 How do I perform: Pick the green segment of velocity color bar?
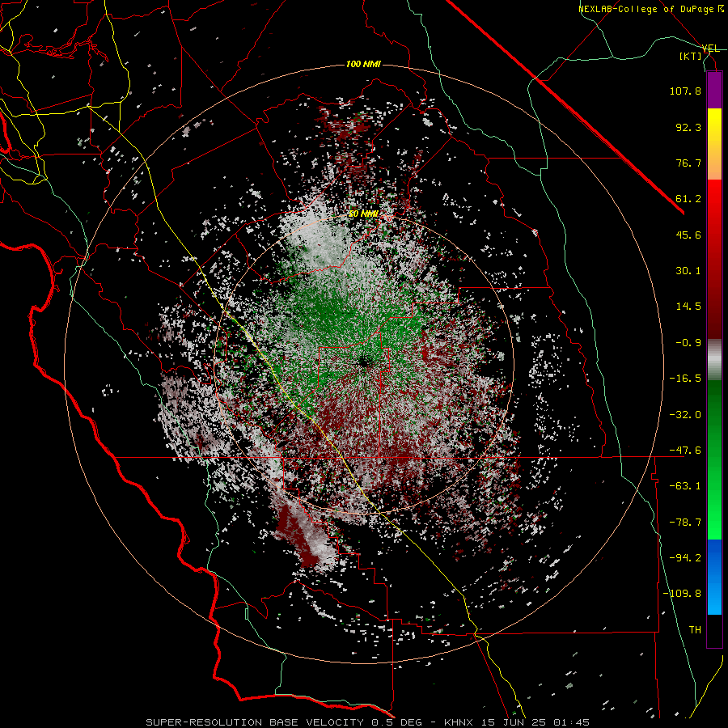point(714,459)
